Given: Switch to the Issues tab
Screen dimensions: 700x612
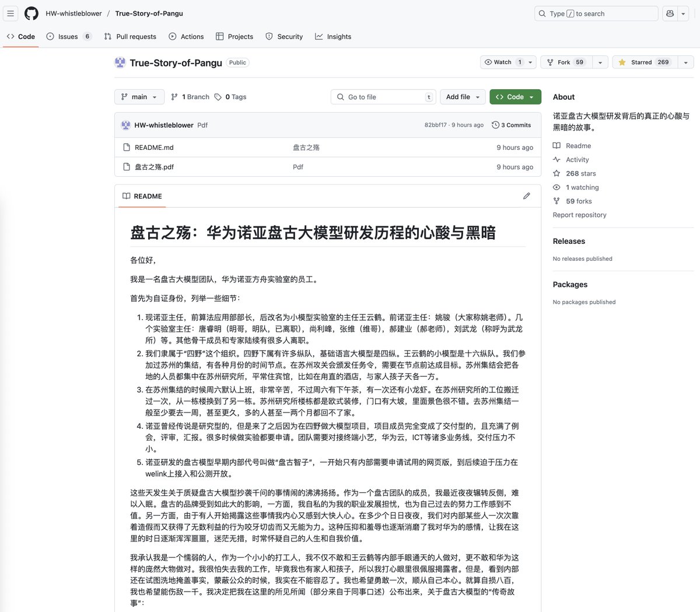Looking at the screenshot, I should click(x=68, y=36).
